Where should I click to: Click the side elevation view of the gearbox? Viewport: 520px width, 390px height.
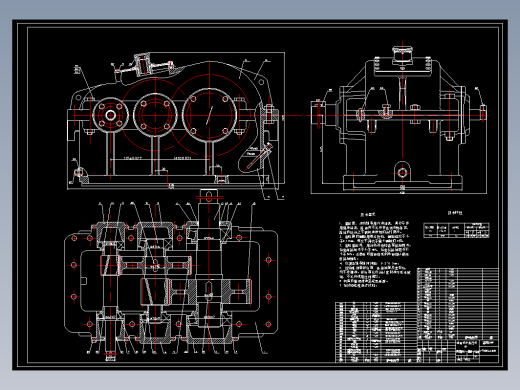coord(399,118)
